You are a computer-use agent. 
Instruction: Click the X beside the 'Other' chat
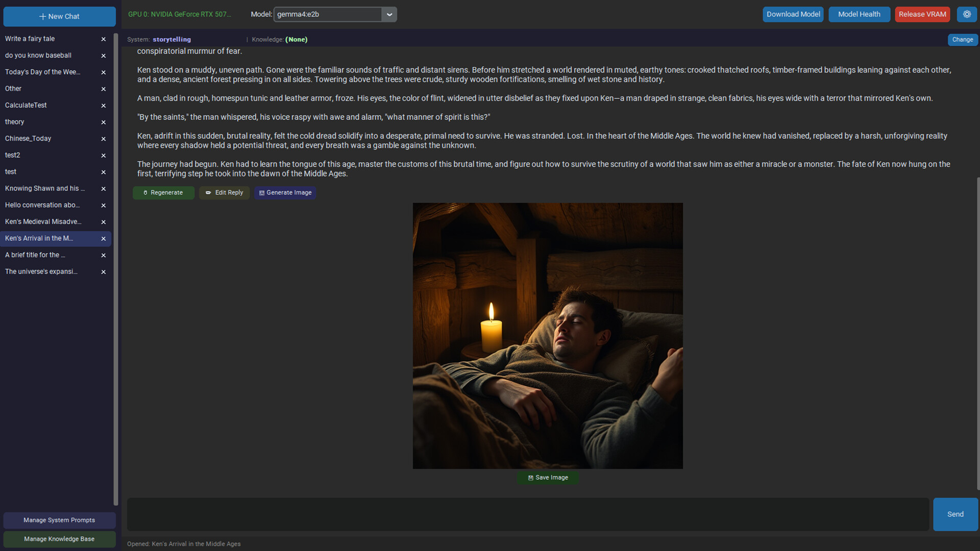click(x=104, y=89)
